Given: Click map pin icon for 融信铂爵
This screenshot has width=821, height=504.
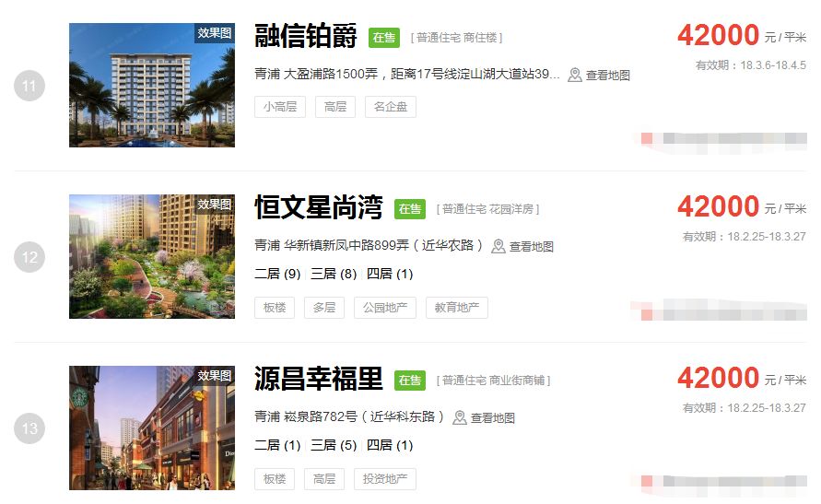Looking at the screenshot, I should tap(574, 75).
